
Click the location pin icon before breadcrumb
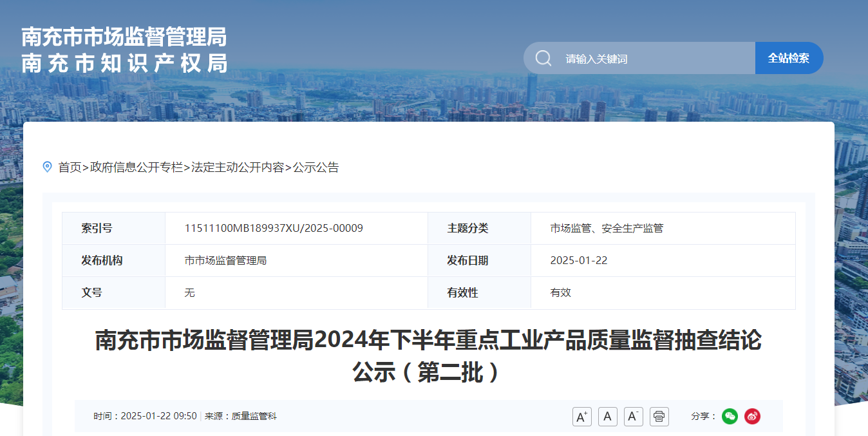click(x=47, y=167)
